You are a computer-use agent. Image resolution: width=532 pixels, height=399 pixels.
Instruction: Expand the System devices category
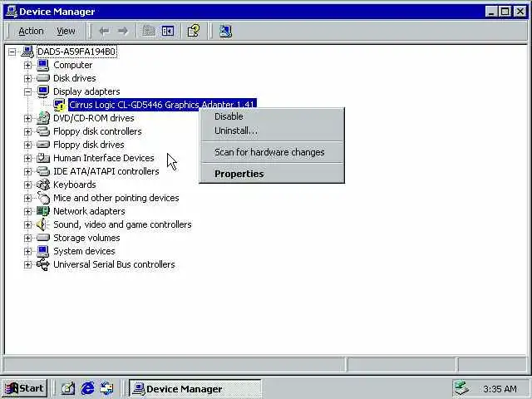(x=27, y=251)
